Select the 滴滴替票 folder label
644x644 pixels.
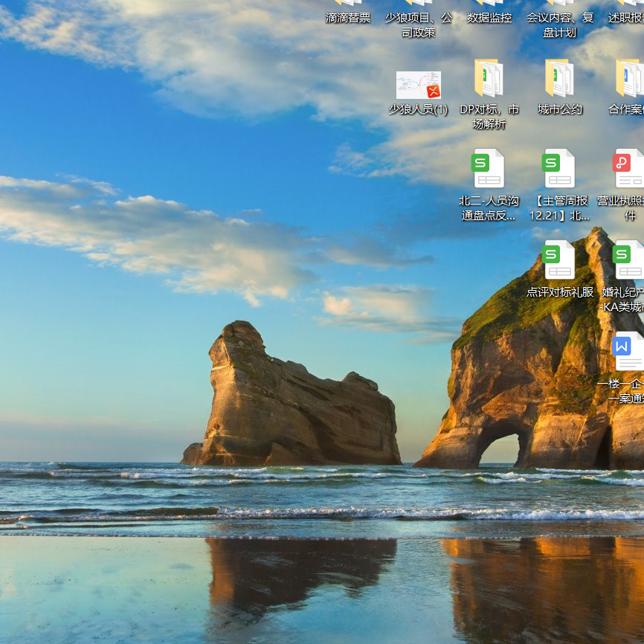click(348, 18)
